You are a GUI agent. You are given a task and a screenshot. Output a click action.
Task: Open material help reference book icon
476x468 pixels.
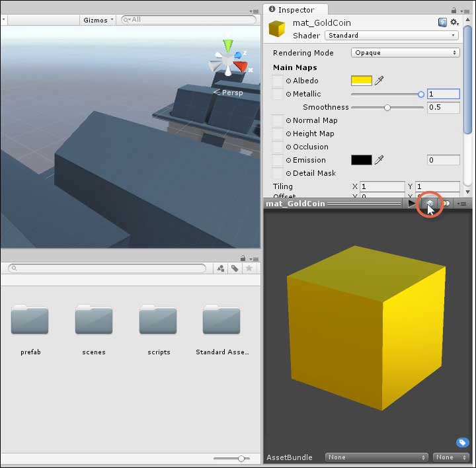tap(442, 22)
